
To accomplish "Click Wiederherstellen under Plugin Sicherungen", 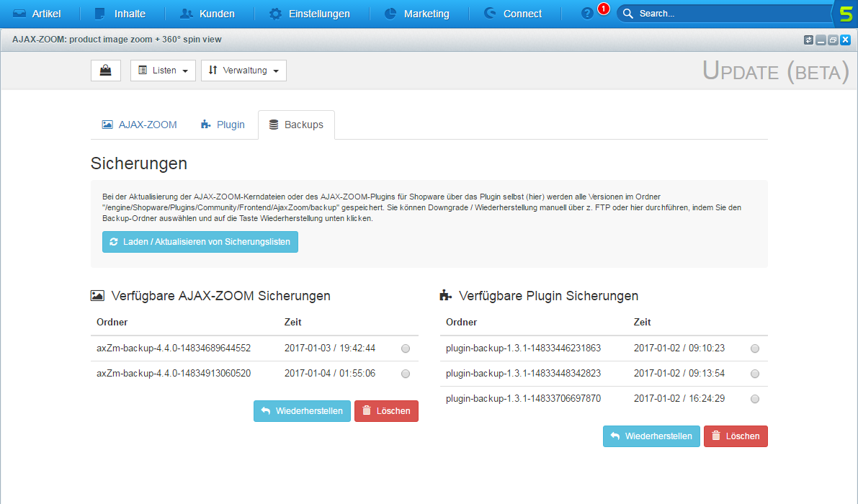I will click(651, 436).
